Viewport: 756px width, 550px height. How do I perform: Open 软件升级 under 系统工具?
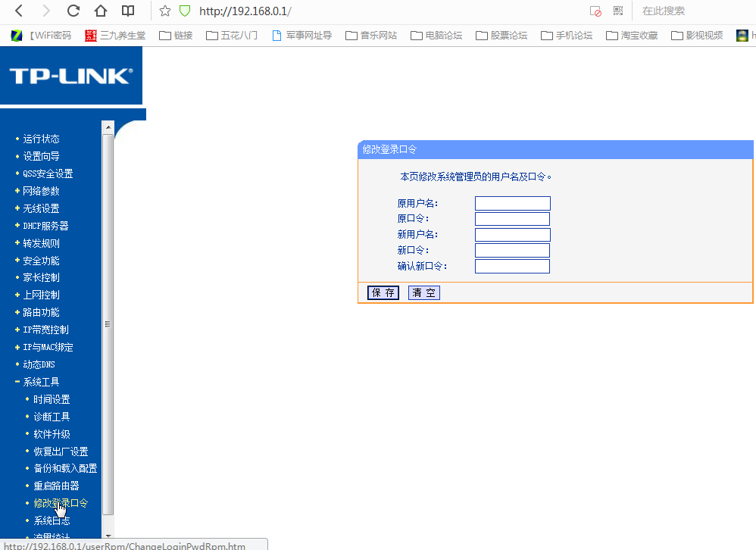52,434
